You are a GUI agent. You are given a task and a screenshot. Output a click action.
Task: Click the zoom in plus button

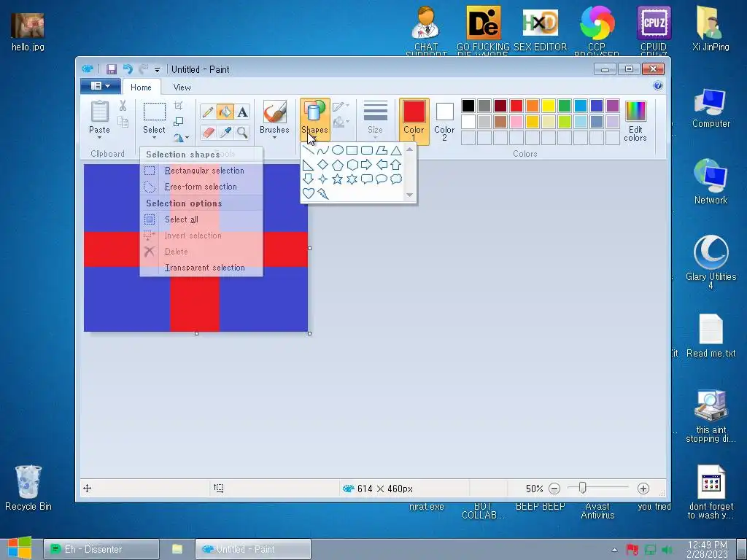pos(643,489)
